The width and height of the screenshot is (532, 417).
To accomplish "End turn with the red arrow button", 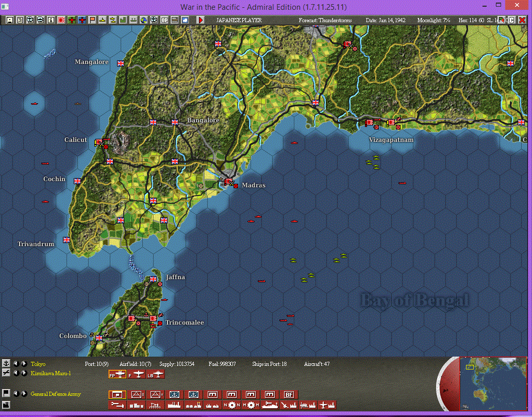I will (201, 20).
